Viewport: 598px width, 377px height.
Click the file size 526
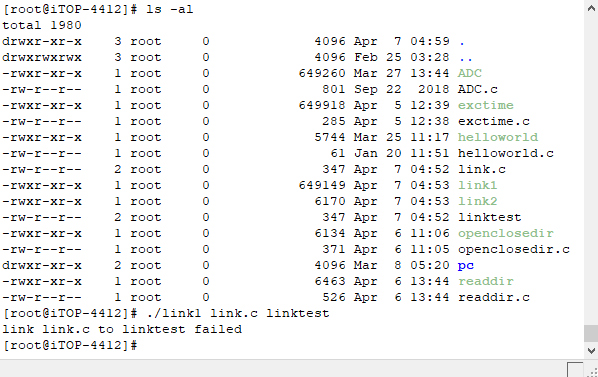point(334,297)
